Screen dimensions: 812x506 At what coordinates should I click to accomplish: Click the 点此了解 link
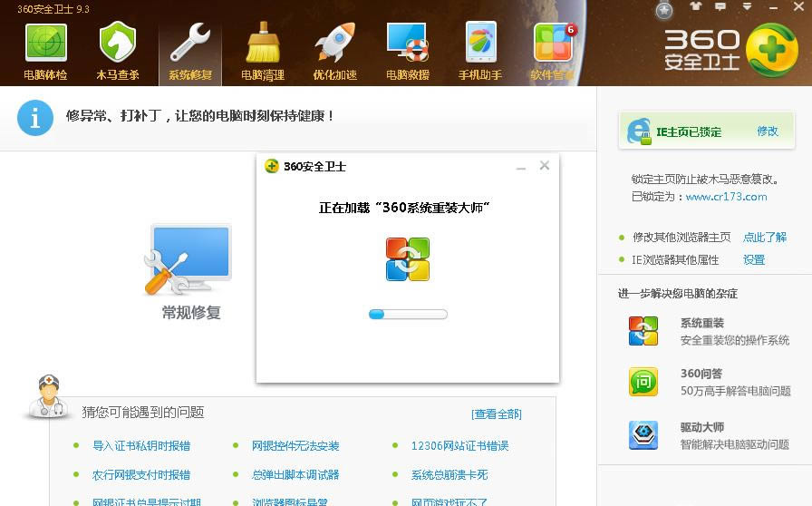pyautogui.click(x=765, y=238)
